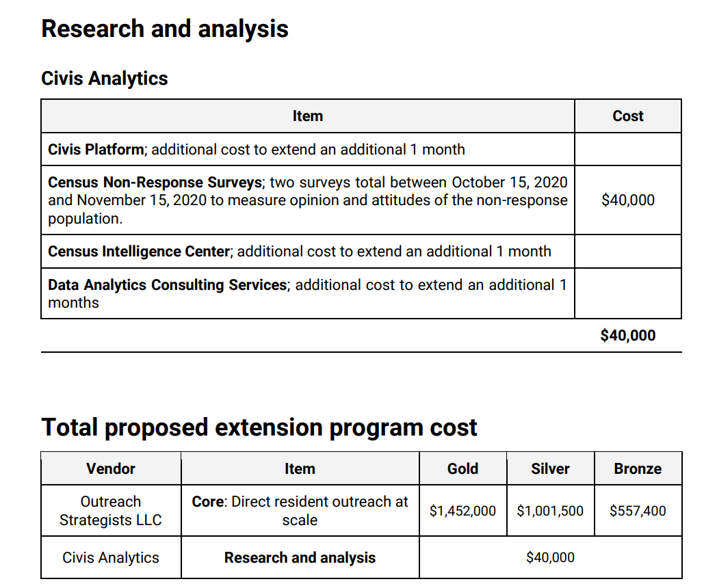Click the 'Bronze' column header

coord(638,468)
